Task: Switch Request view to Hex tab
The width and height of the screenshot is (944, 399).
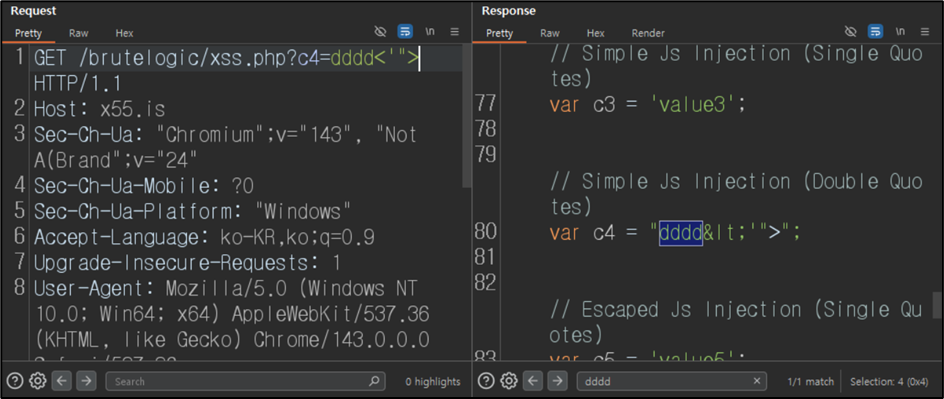Action: (125, 33)
